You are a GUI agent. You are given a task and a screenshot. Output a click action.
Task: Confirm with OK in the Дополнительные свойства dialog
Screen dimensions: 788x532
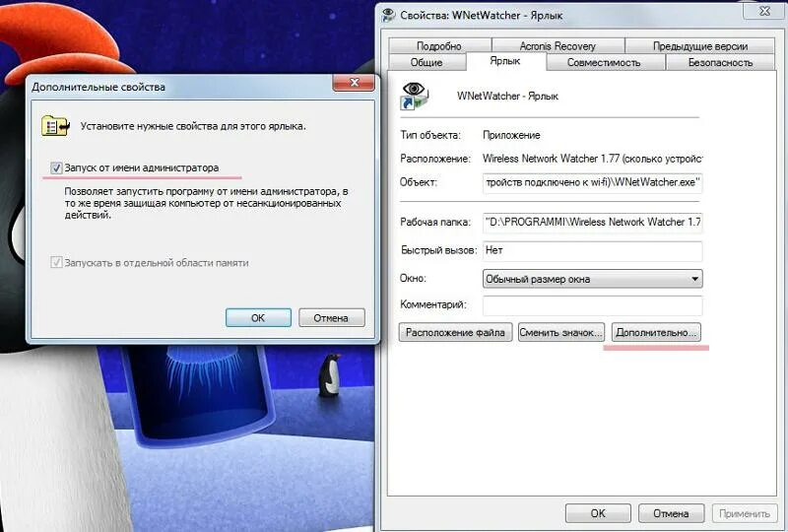coord(258,318)
